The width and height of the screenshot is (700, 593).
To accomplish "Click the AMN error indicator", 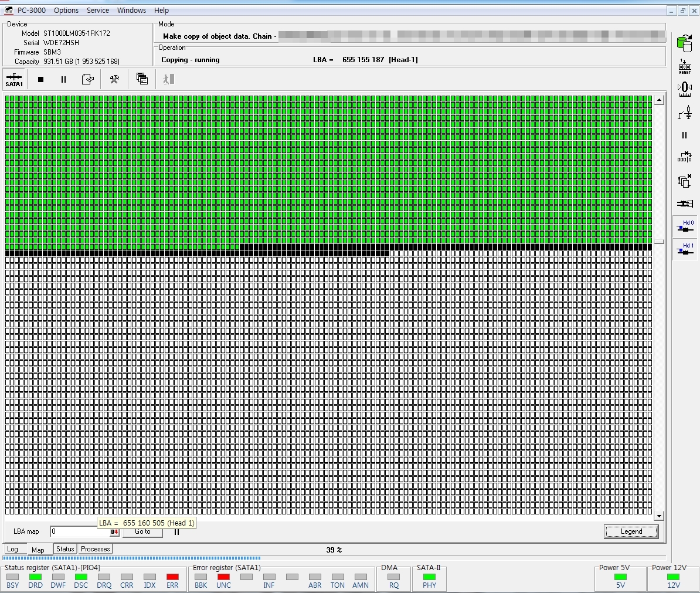I will [x=361, y=577].
